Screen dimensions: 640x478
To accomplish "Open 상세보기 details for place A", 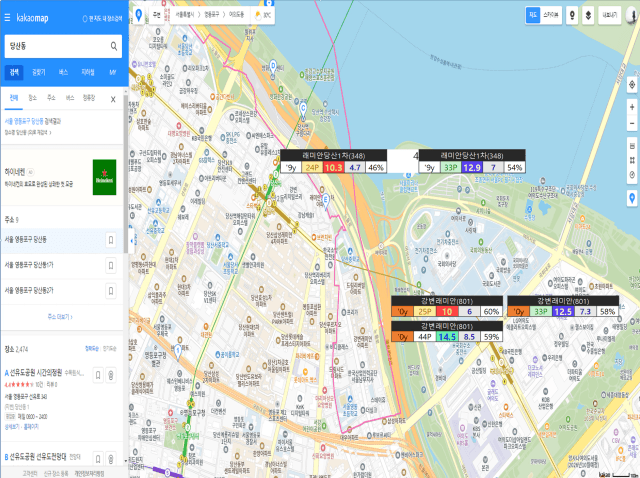I will click(11, 427).
